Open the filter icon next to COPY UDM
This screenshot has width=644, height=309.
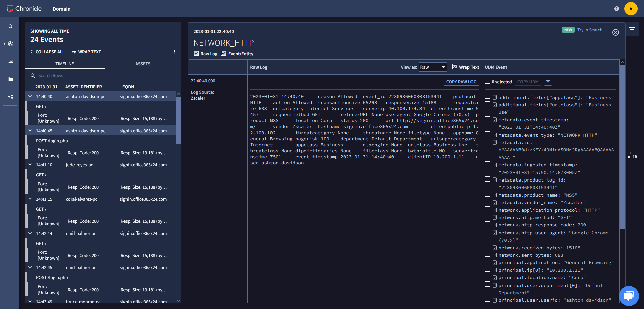click(548, 82)
